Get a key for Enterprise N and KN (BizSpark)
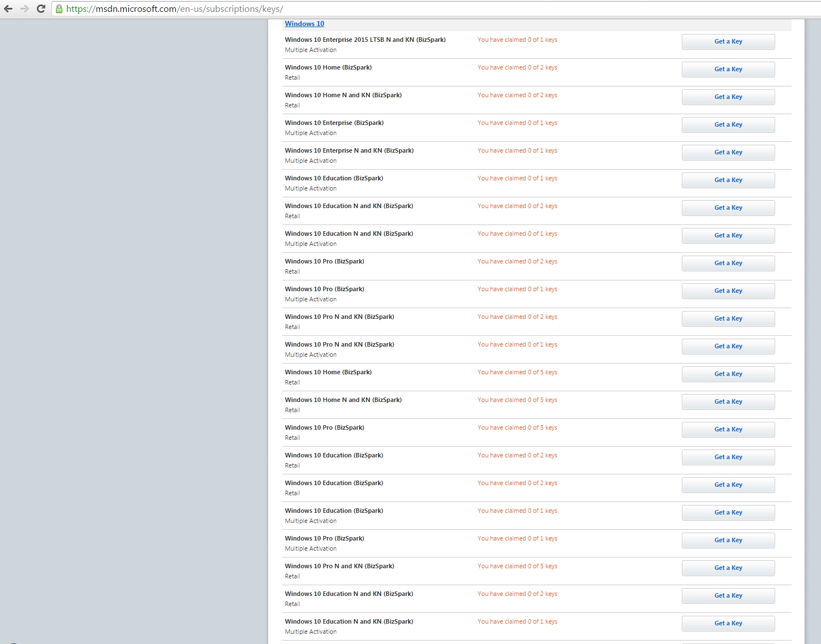821x644 pixels. (728, 152)
